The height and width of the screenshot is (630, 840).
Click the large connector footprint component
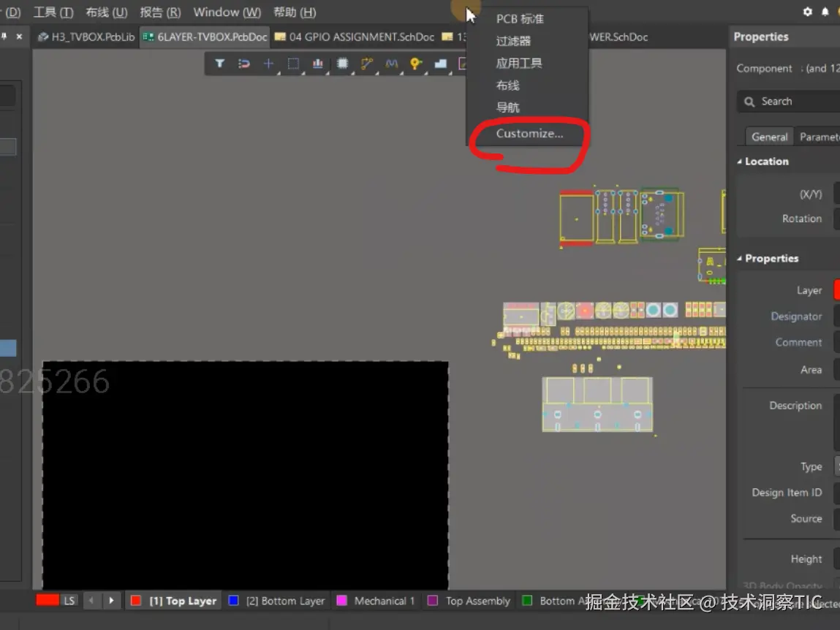[597, 404]
